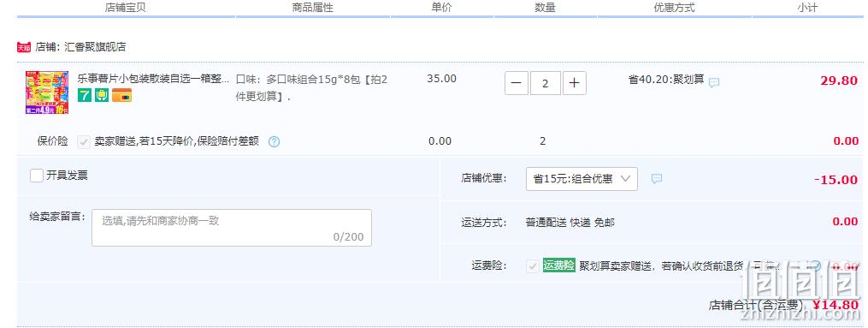The image size is (868, 328).
Task: Click the orange credit card payment icon
Action: (x=121, y=95)
